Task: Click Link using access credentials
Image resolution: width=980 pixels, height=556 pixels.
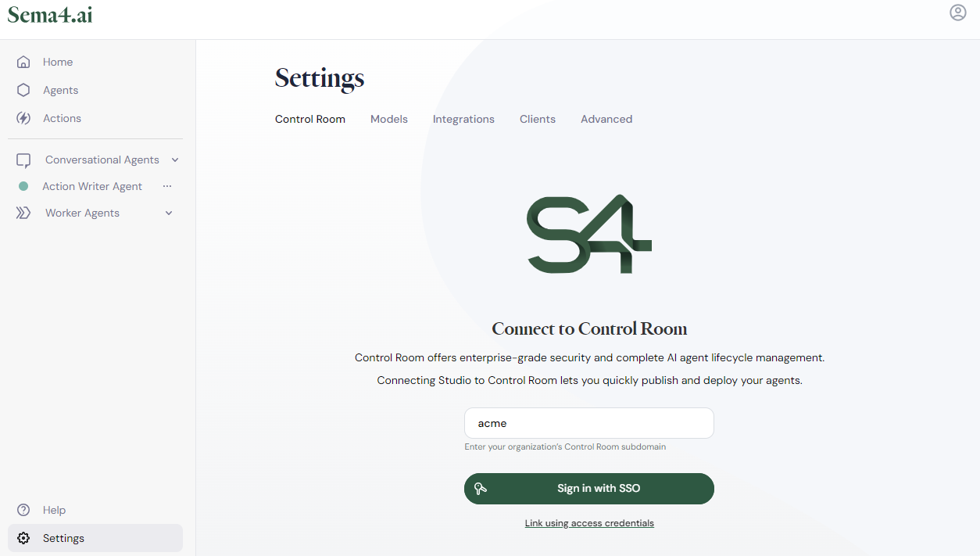Action: (x=589, y=523)
